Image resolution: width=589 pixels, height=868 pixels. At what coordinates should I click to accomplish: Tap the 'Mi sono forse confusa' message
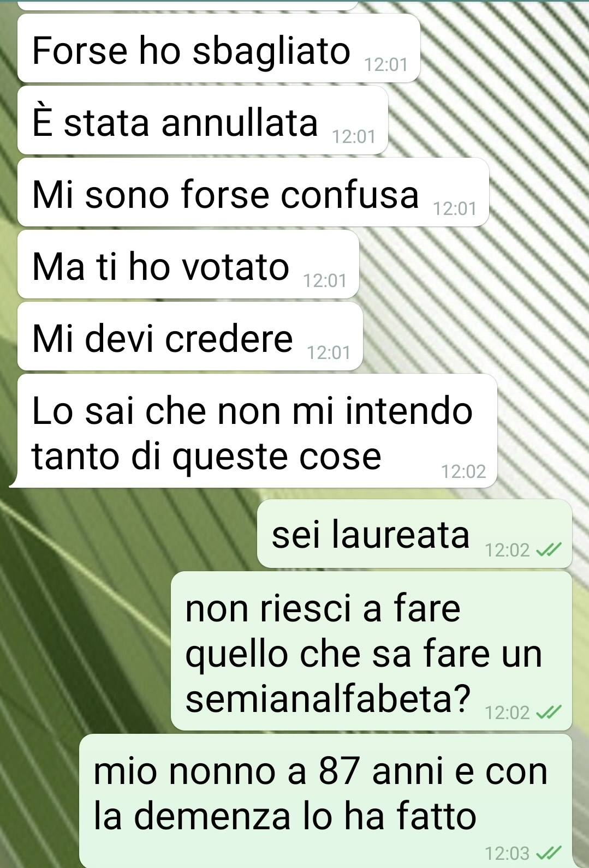point(253,192)
